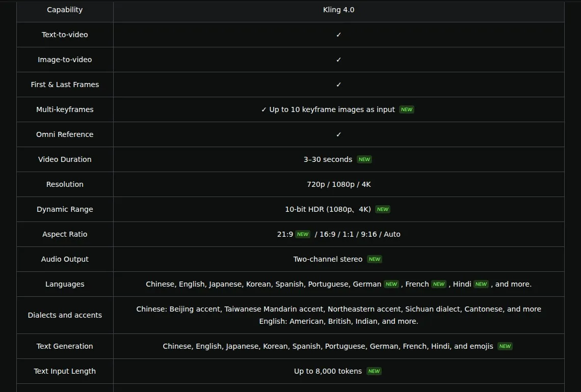
Task: Select the Text-to-video row label
Action: (x=65, y=35)
